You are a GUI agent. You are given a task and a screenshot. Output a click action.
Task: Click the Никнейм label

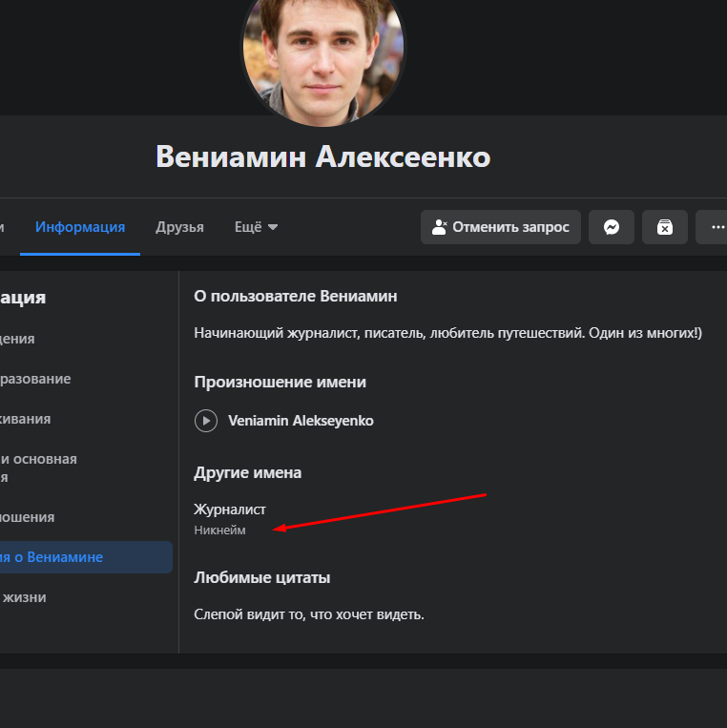pos(219,530)
